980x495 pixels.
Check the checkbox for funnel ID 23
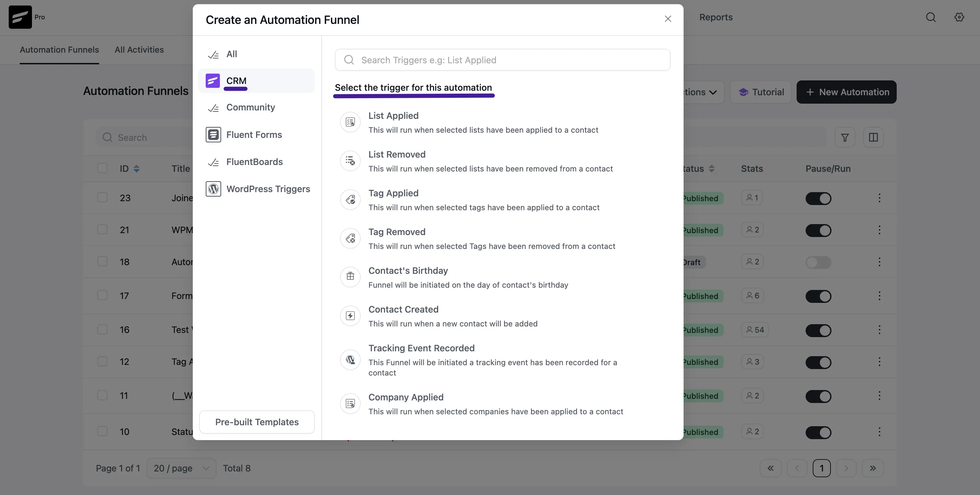[102, 198]
